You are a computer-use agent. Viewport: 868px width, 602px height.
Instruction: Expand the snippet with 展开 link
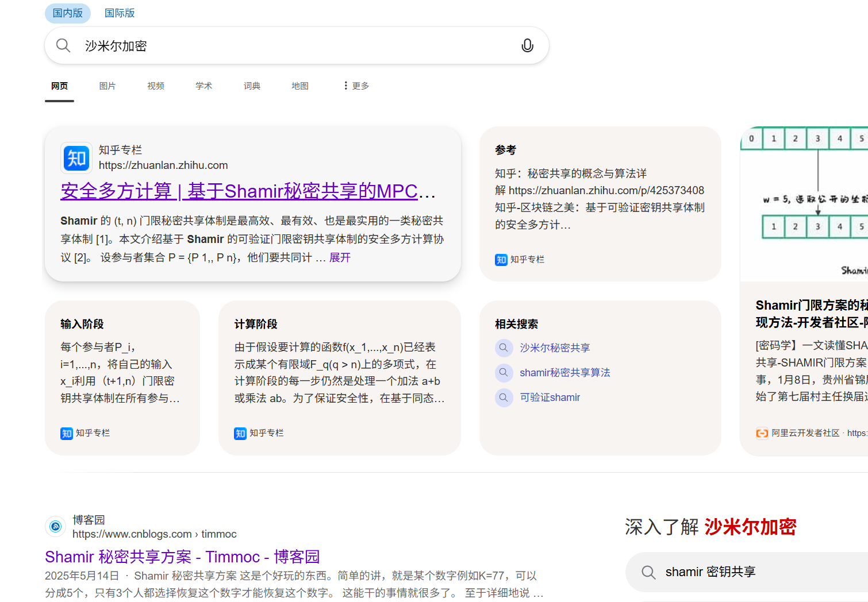(x=340, y=257)
